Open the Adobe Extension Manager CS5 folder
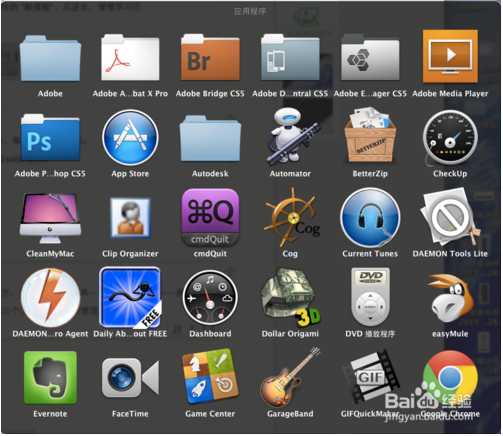Image resolution: width=503 pixels, height=436 pixels. (370, 57)
